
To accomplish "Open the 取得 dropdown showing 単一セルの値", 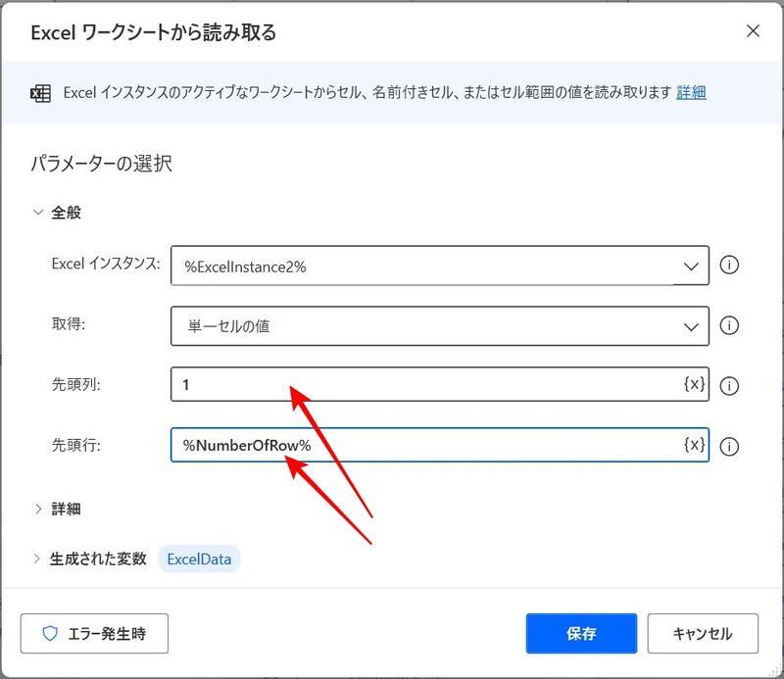I will (439, 326).
